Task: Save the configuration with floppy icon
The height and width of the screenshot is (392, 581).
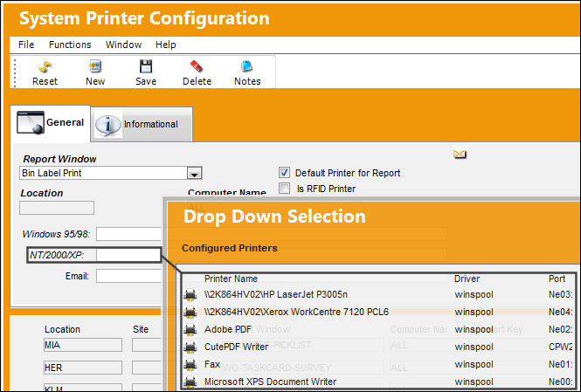Action: (146, 66)
